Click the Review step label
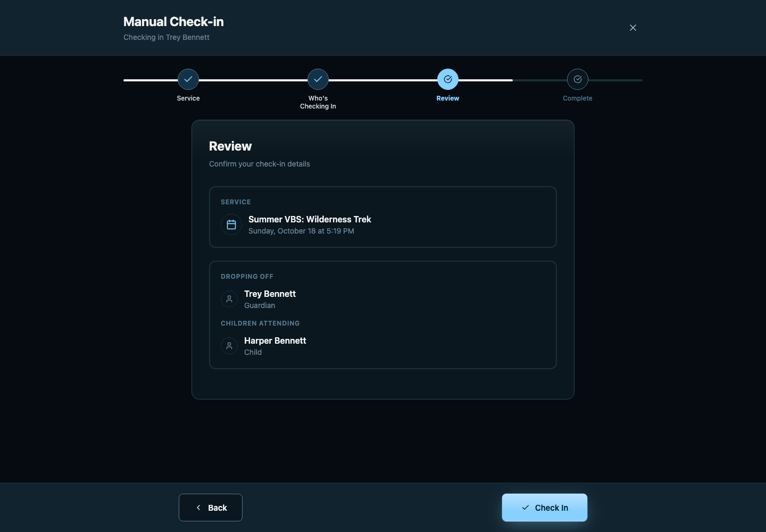This screenshot has height=532, width=766. pos(448,98)
